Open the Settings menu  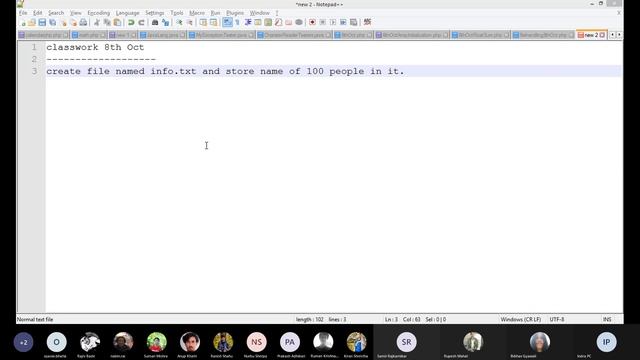tap(154, 13)
